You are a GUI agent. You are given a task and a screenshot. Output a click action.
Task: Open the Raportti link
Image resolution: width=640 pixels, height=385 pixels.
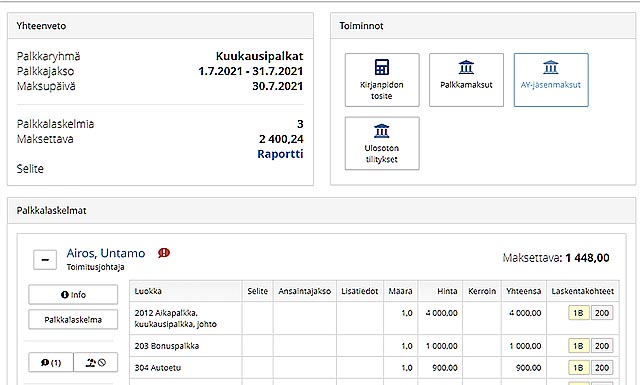coord(280,154)
